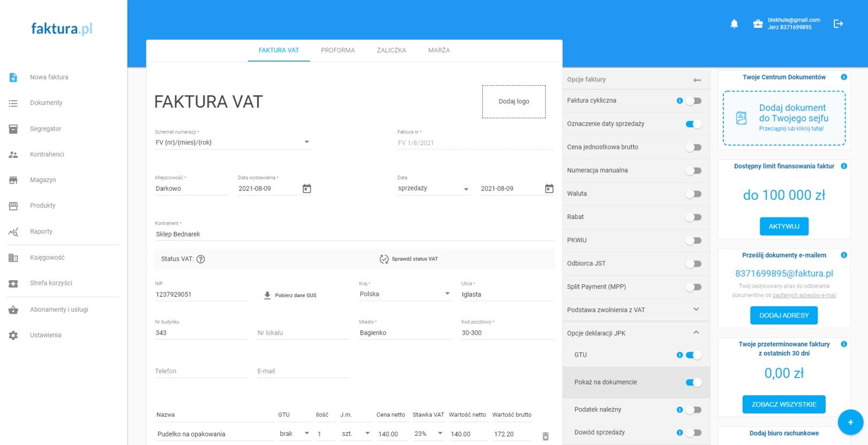
Task: Click the faktura.pl logo
Action: [62, 28]
